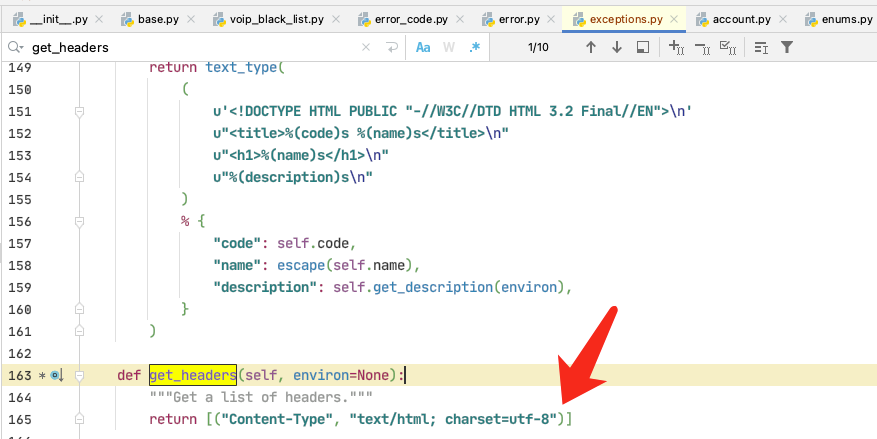The image size is (877, 439).
Task: Open search history magnifier dropdown
Action: click(x=16, y=48)
